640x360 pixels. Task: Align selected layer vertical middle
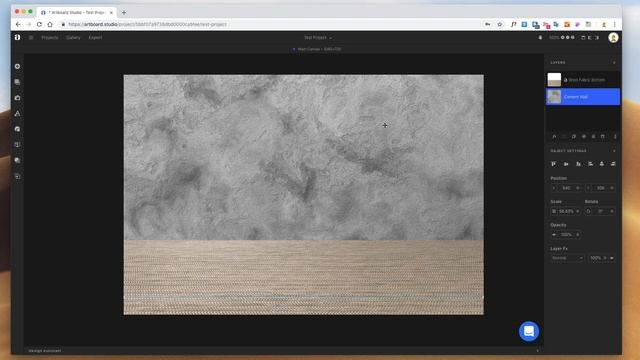point(566,164)
